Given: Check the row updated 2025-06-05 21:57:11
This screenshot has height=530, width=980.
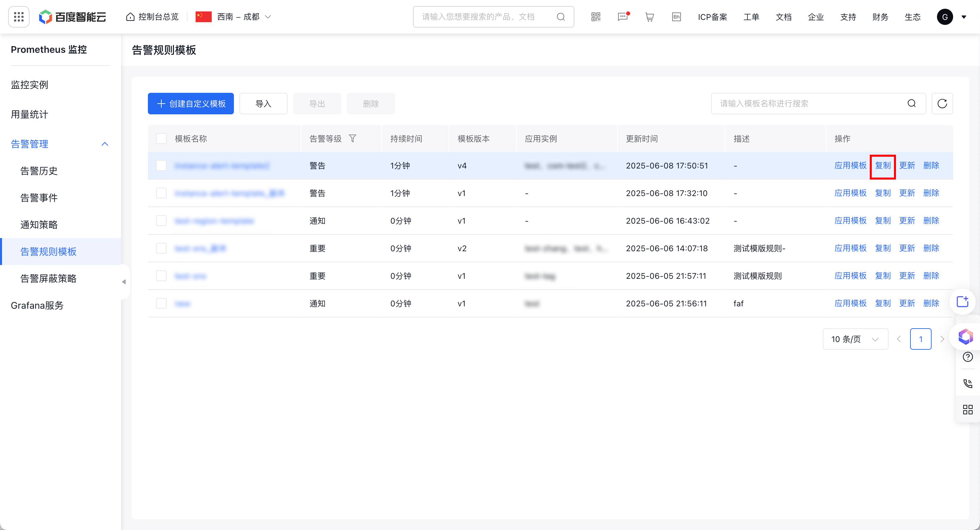Looking at the screenshot, I should pyautogui.click(x=161, y=276).
